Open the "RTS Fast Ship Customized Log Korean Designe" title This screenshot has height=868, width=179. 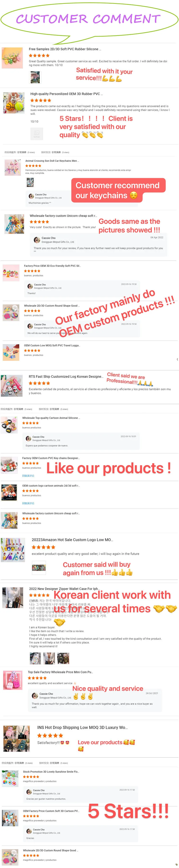pyautogui.click(x=66, y=377)
